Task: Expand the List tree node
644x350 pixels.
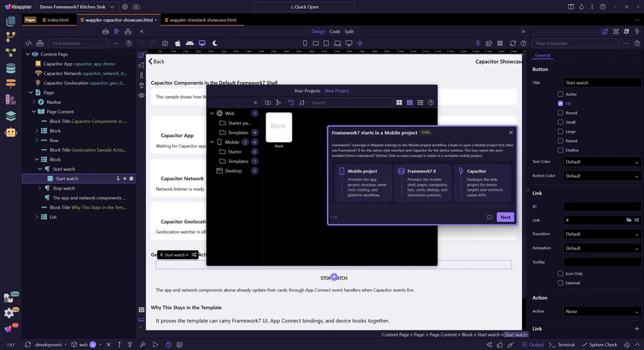Action: 36,217
